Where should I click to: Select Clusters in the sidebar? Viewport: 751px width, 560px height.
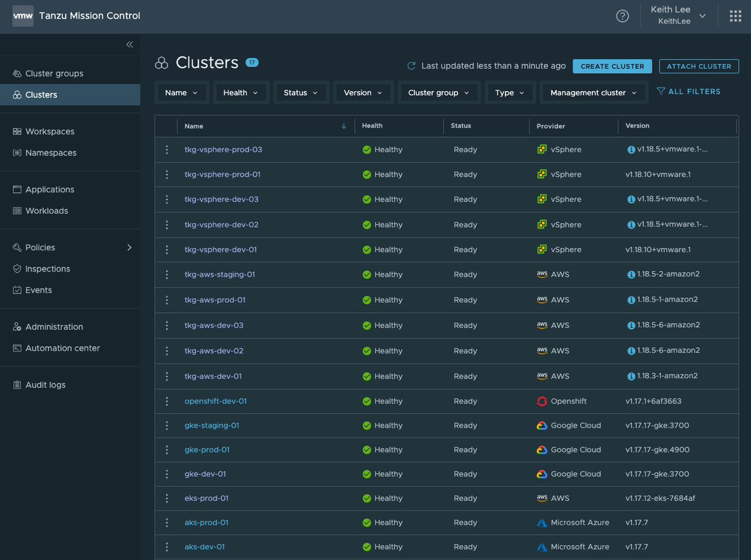pos(70,94)
